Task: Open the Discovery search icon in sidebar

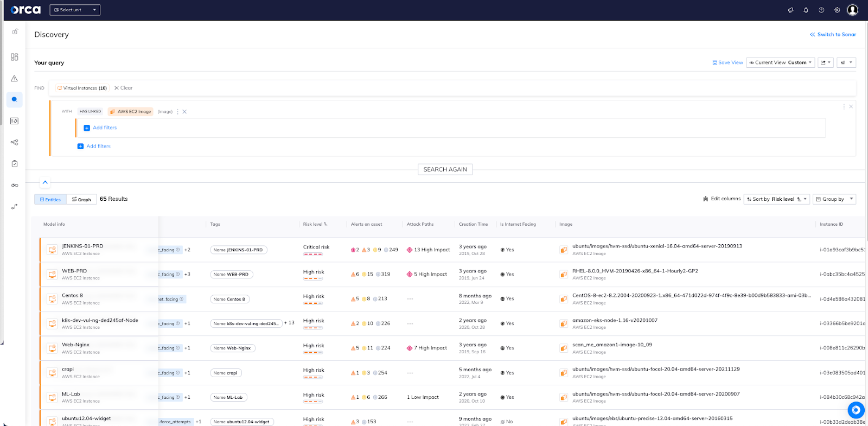Action: [15, 99]
